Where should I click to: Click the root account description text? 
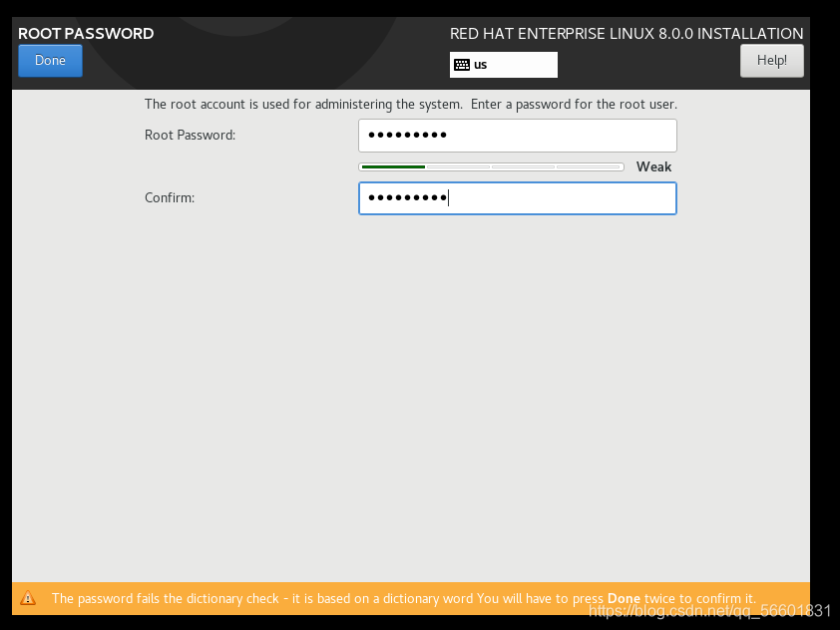[411, 105]
